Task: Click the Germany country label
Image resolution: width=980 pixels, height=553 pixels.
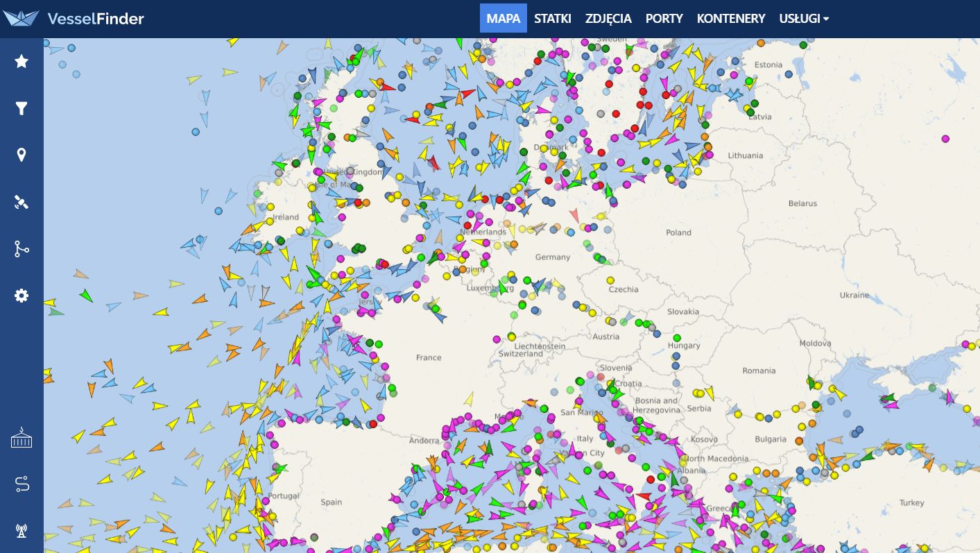Action: 553,257
